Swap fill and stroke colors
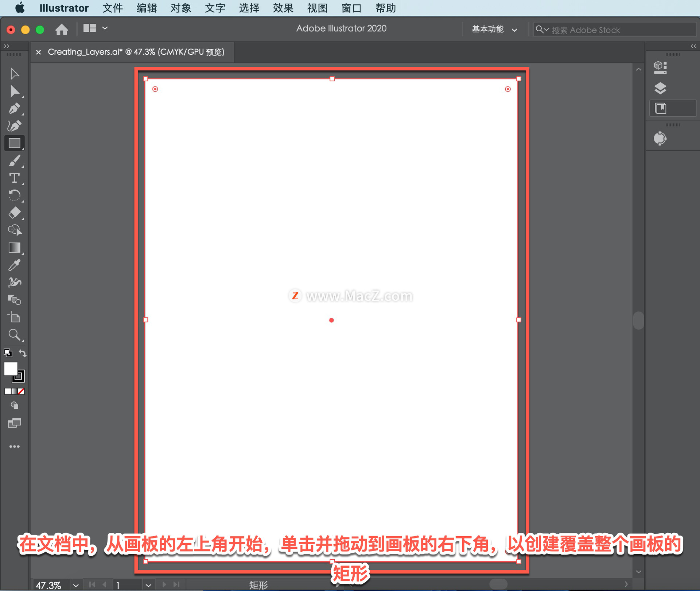Viewport: 700px width, 591px height. coord(23,353)
